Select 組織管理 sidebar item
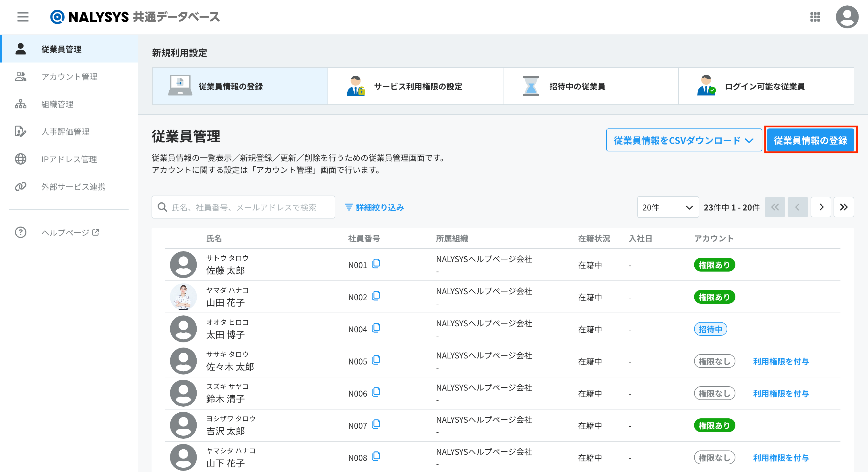Viewport: 868px width, 472px height. click(x=57, y=104)
